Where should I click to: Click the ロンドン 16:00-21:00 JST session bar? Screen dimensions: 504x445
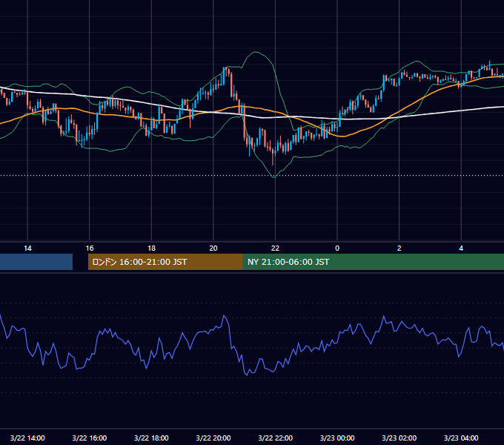tap(165, 262)
